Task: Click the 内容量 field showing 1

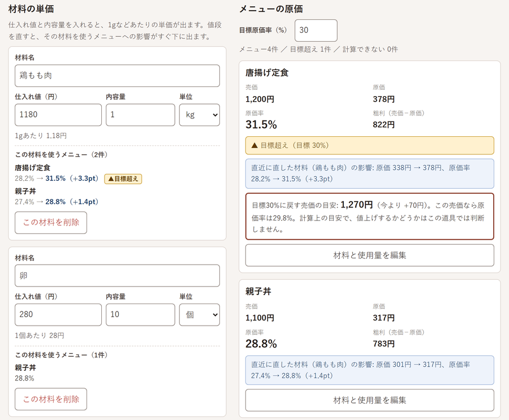Action: click(x=140, y=115)
